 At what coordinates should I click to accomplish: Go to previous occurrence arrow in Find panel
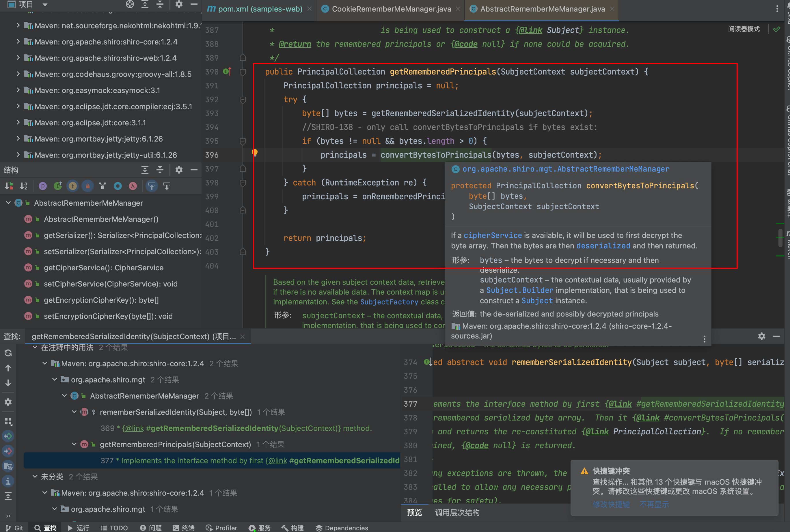click(8, 368)
